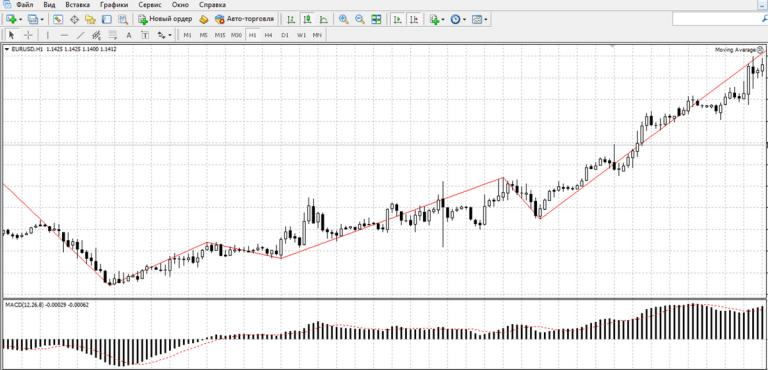The width and height of the screenshot is (768, 370).
Task: Select the Fibonacci retracement tool
Action: 113,35
